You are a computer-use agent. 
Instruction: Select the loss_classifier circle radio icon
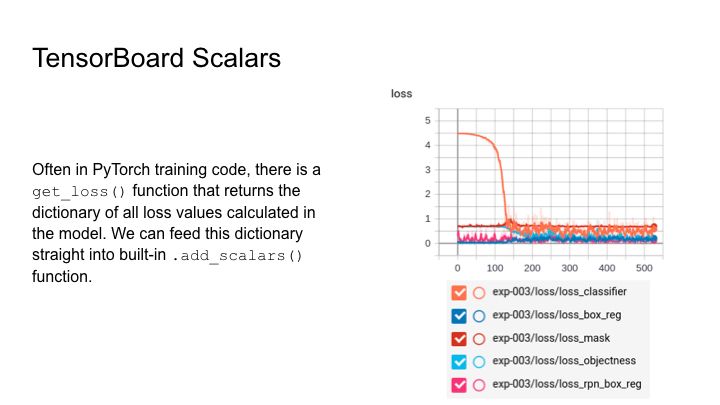click(479, 293)
